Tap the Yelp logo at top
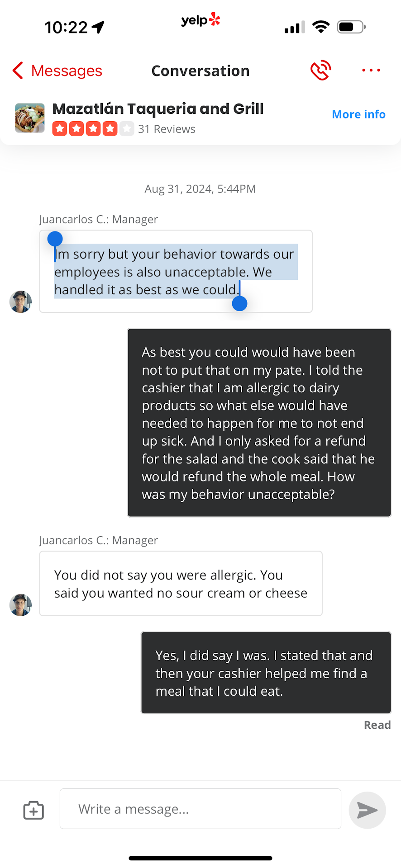Image resolution: width=401 pixels, height=868 pixels. (x=200, y=20)
